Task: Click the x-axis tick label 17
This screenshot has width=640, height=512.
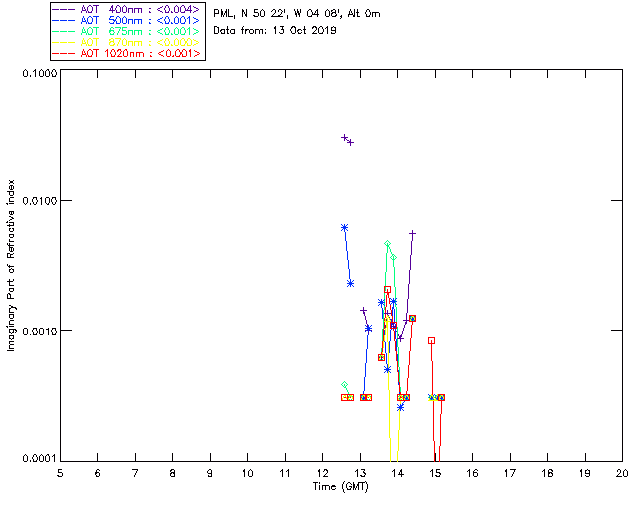Action: [510, 473]
